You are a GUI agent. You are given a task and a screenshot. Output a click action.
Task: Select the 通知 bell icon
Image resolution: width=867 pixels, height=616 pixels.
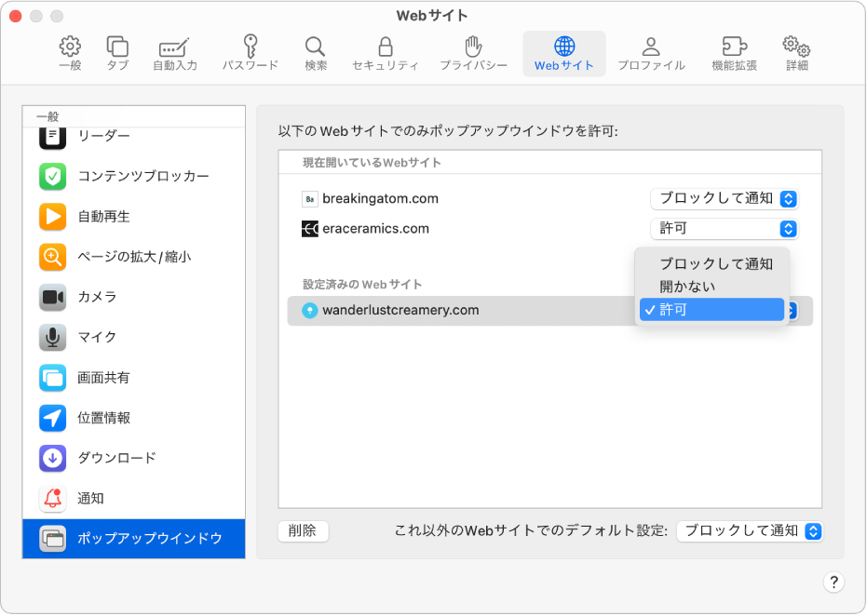[x=52, y=499]
